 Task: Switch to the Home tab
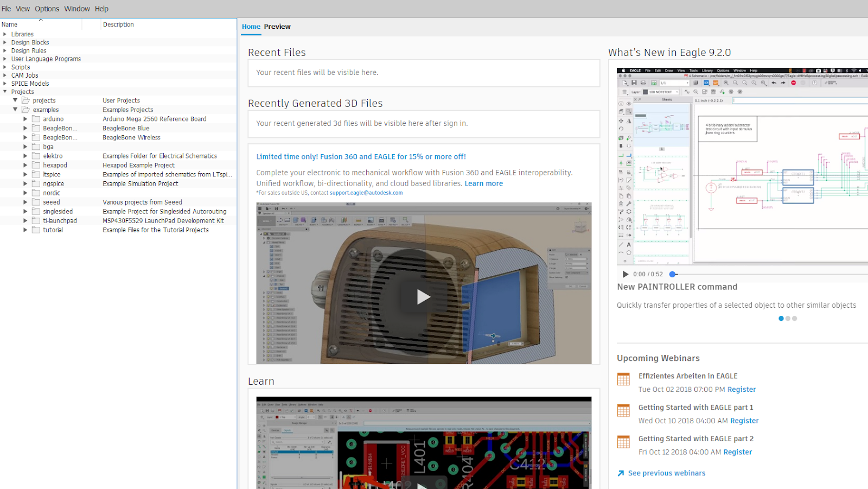pos(251,27)
